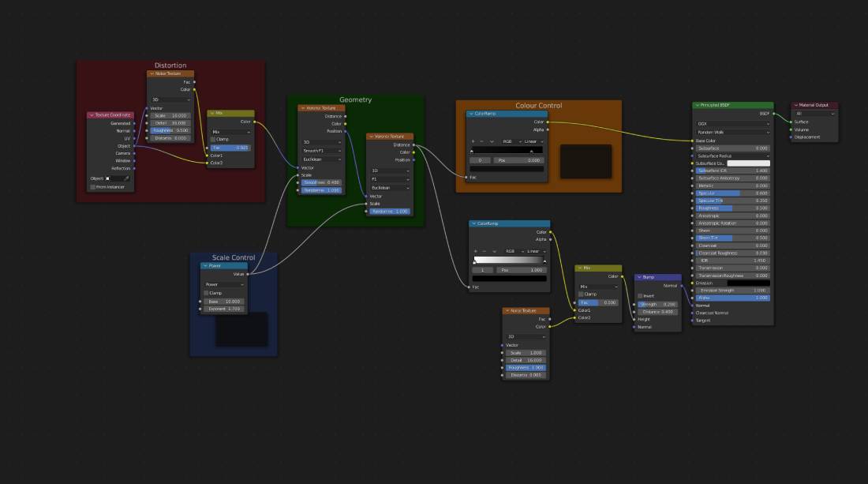Select the right stop marker of Colour Control ramp

point(531,151)
